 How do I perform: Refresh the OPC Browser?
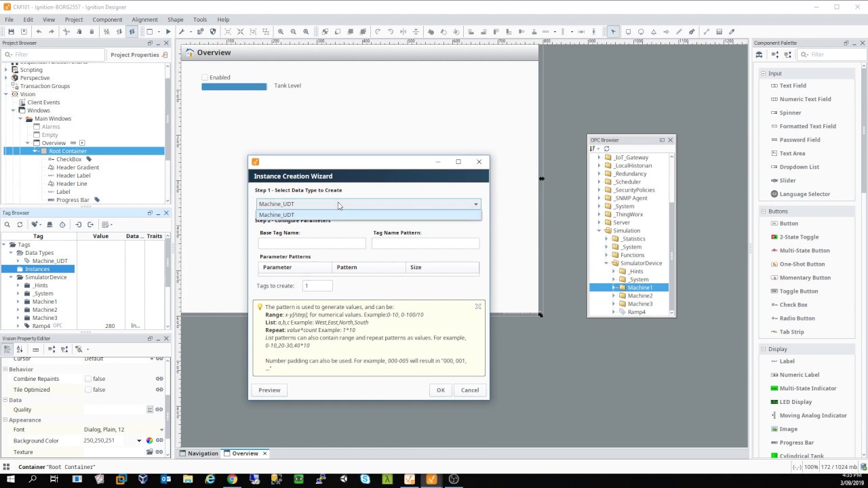pos(606,148)
